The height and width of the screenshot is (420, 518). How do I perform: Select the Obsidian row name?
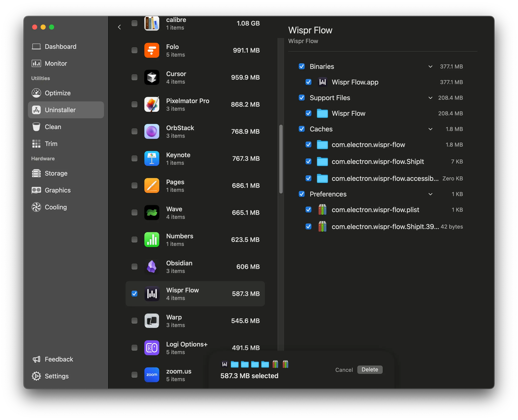179,263
